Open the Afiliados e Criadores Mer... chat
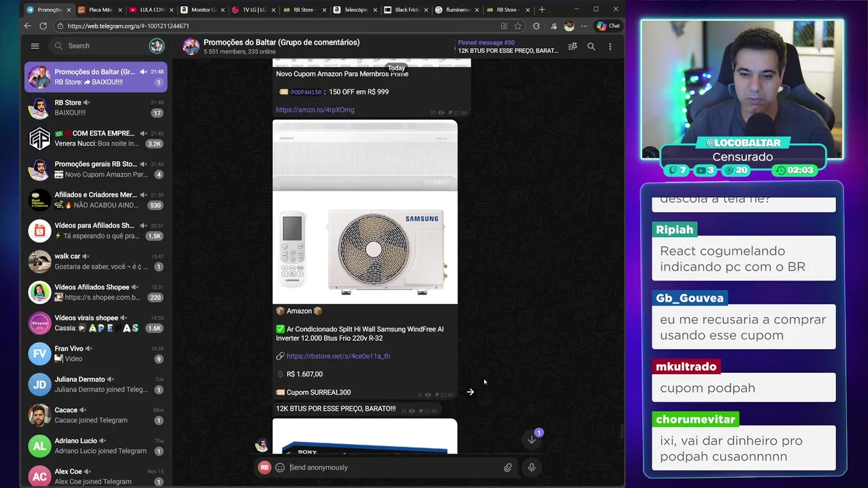This screenshot has width=868, height=488. pos(96,200)
